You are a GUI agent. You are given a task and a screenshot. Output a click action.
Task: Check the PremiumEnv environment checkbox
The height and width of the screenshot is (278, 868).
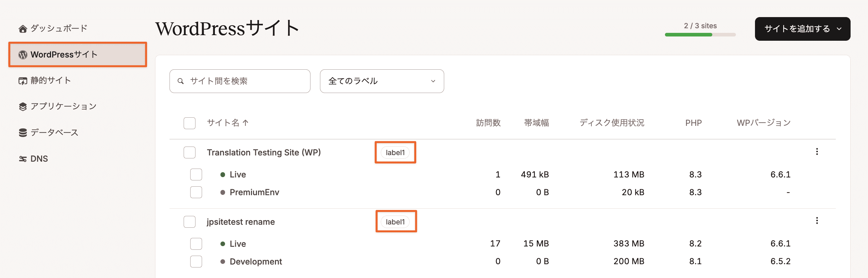coord(196,193)
